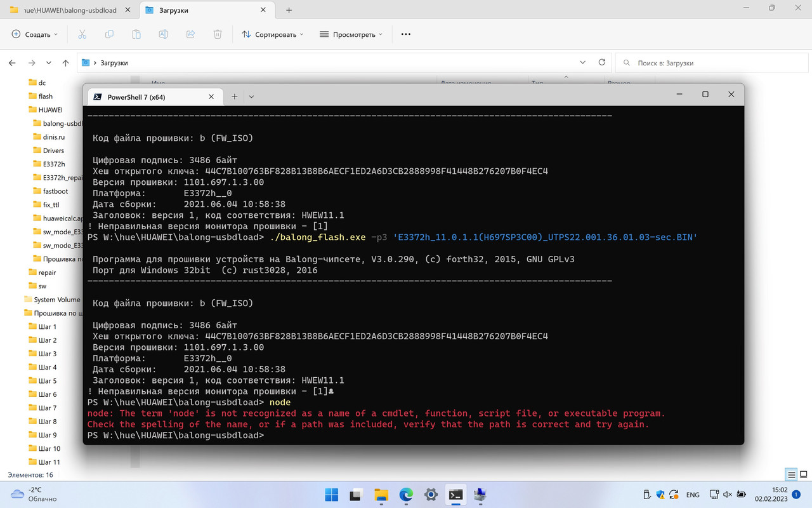The height and width of the screenshot is (508, 812).
Task: Switch to large thumbnails view in Explorer status bar
Action: pyautogui.click(x=802, y=474)
